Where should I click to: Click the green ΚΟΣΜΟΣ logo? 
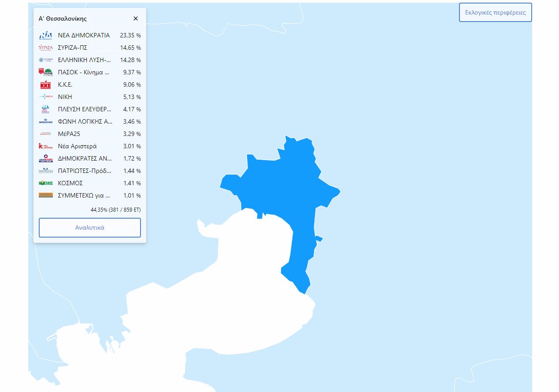coord(45,183)
